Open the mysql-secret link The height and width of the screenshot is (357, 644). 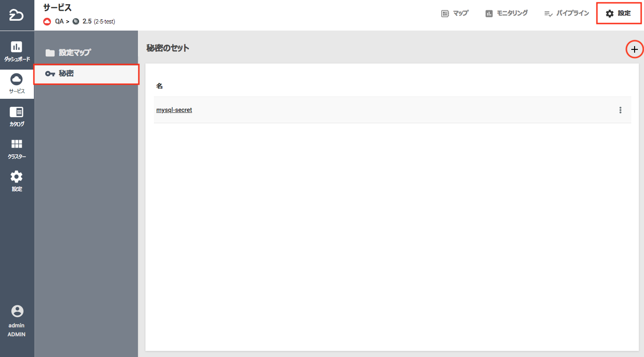tap(174, 110)
